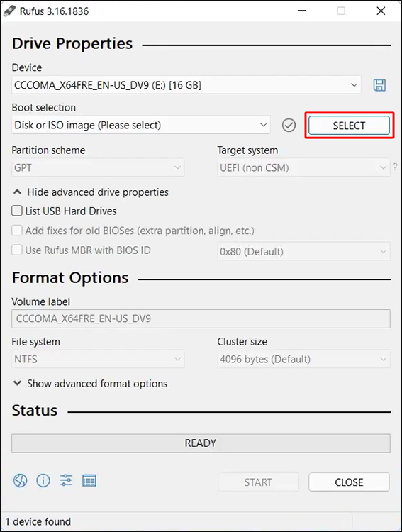Click the question mark beside Target system
The image size is (402, 532).
click(395, 167)
